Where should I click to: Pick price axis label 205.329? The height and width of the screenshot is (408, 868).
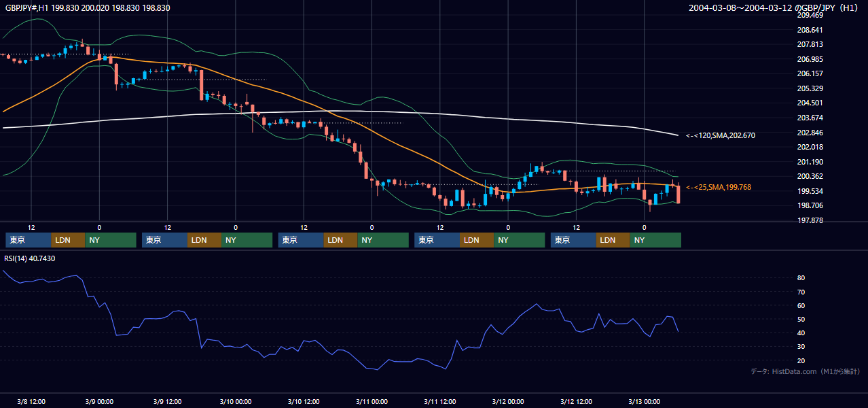click(x=810, y=88)
